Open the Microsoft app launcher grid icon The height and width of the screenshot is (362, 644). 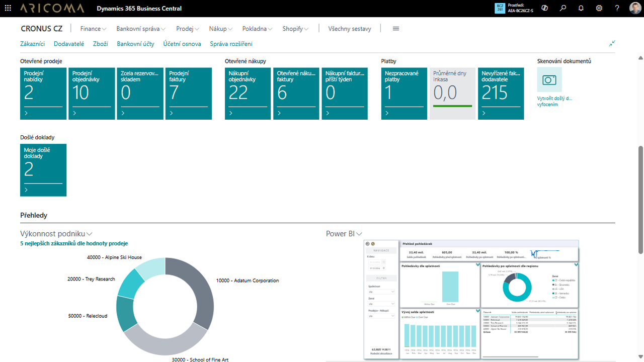click(x=8, y=8)
